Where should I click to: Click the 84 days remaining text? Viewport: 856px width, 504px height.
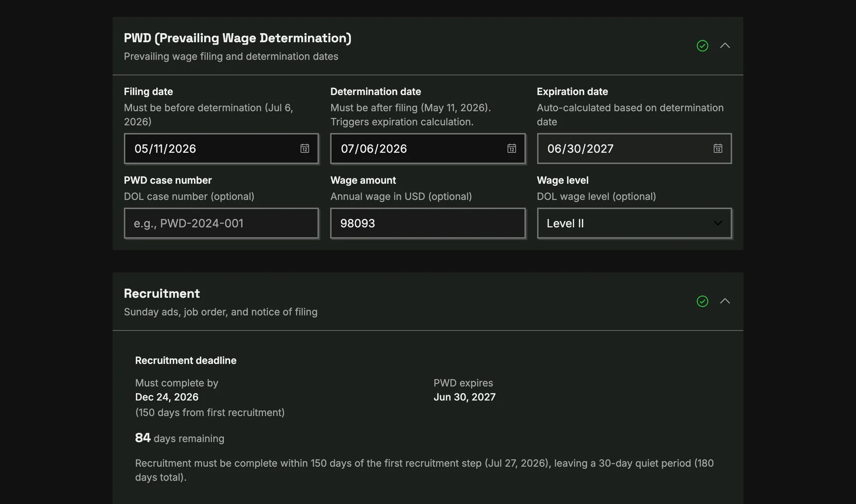pos(179,438)
